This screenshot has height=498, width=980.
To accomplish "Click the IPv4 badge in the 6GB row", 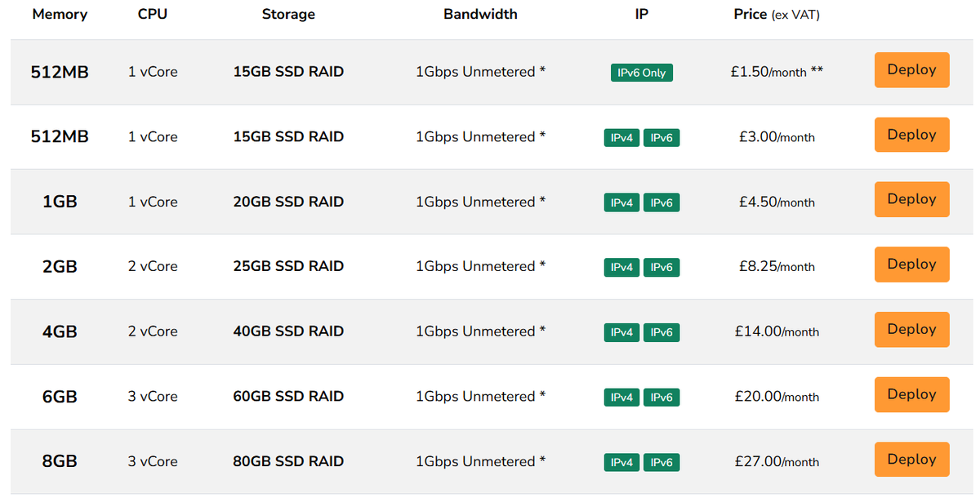I will [621, 398].
